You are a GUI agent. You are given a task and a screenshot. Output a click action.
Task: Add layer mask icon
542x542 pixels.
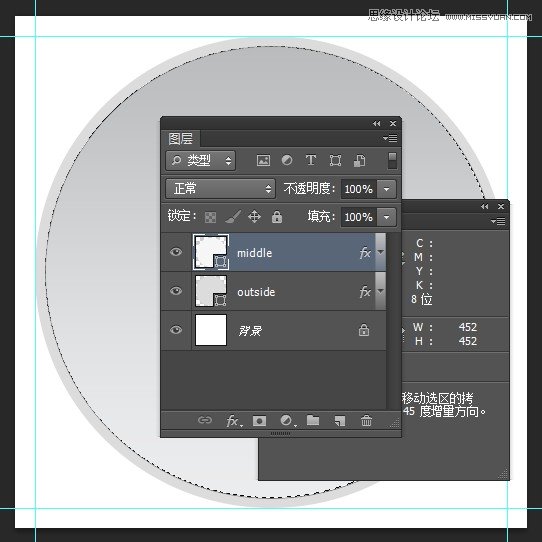click(x=259, y=421)
